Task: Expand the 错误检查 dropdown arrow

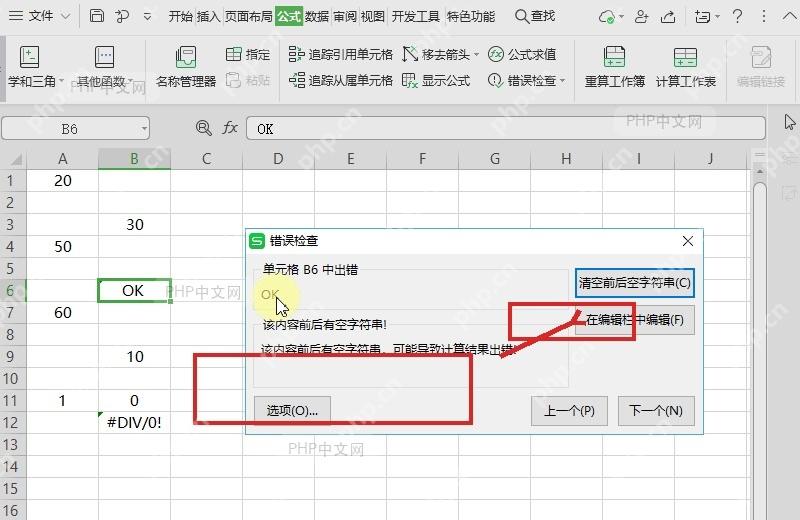Action: point(563,81)
